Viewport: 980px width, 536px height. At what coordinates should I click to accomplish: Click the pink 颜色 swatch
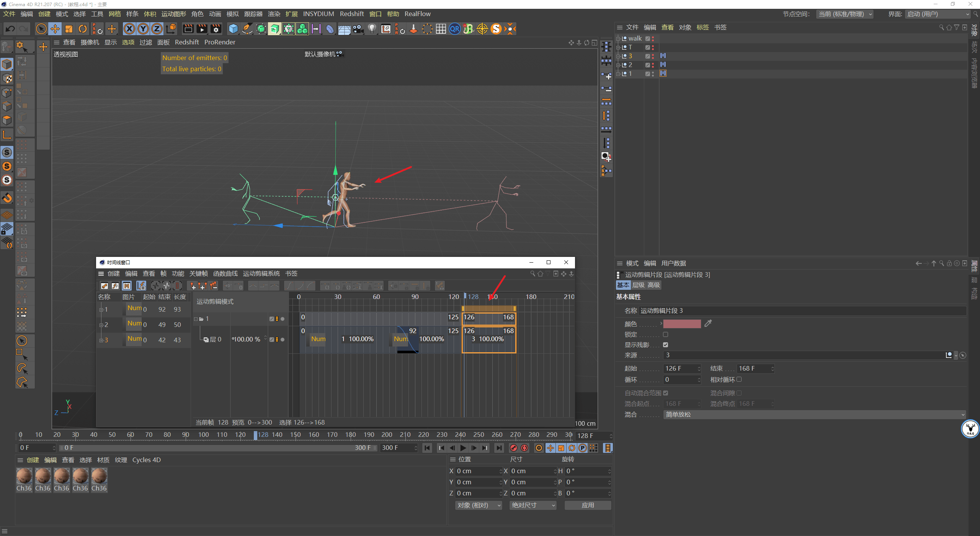pos(682,324)
